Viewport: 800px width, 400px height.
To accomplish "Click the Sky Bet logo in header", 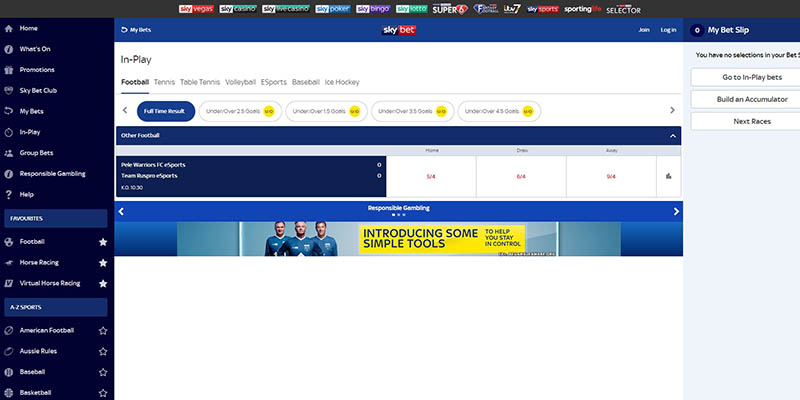I will tap(399, 30).
